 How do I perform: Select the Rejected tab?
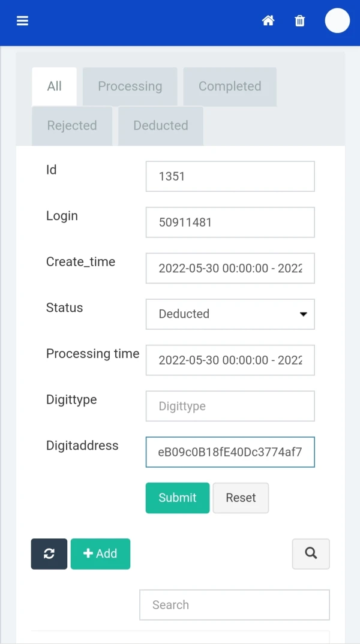pos(72,126)
